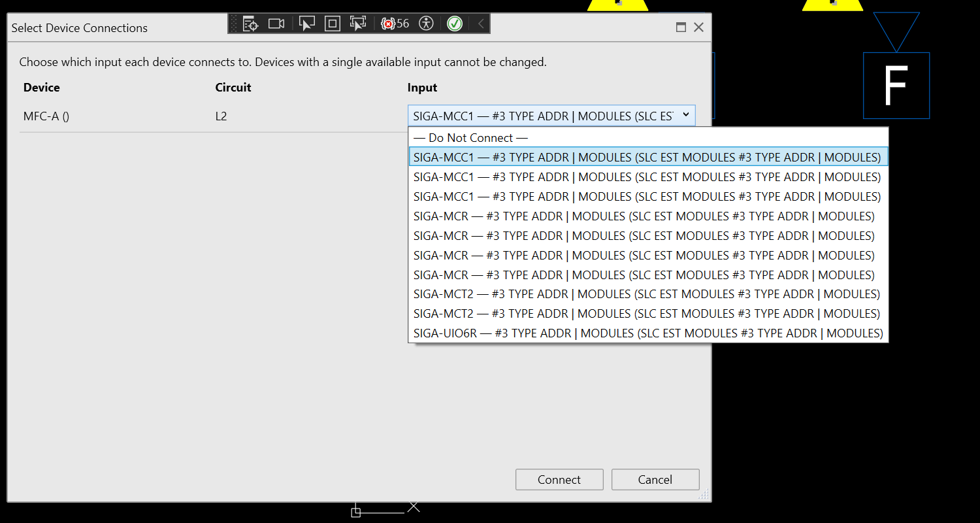Pick the SIGA-UIO6R module option

648,333
